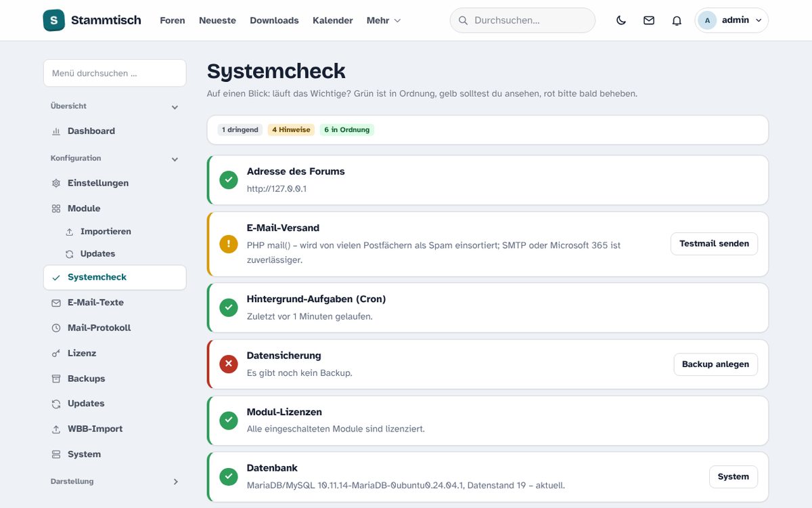Click the 4 Hinweise badge
Viewport: 812px width, 508px height.
[x=291, y=130]
